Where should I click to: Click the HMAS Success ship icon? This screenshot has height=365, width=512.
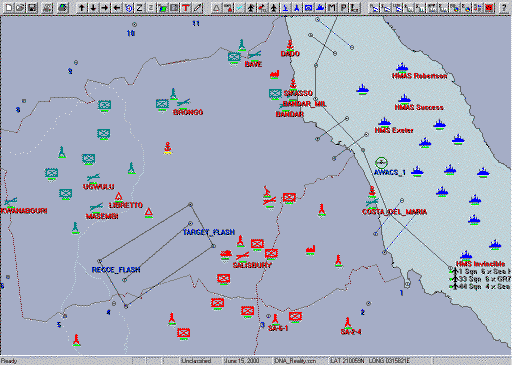point(404,99)
